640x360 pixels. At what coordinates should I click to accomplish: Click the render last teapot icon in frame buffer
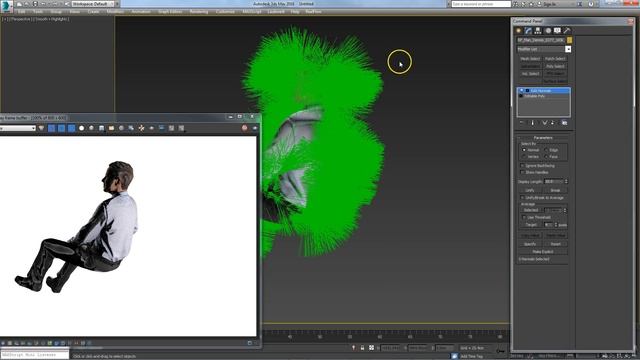tap(255, 128)
